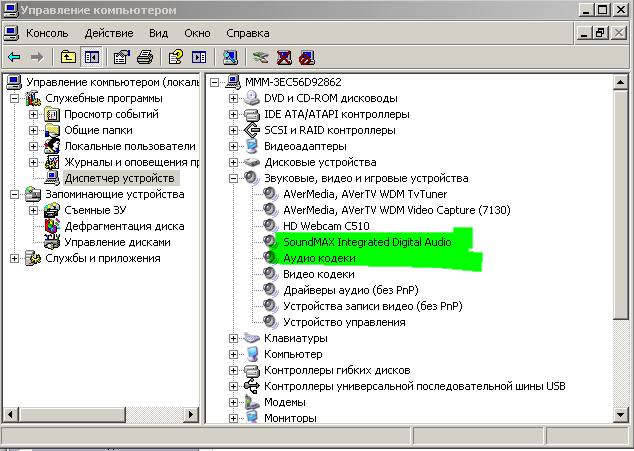Expand IDE ATA/ATAPI контроллеры
This screenshot has height=451, width=634.
click(233, 114)
